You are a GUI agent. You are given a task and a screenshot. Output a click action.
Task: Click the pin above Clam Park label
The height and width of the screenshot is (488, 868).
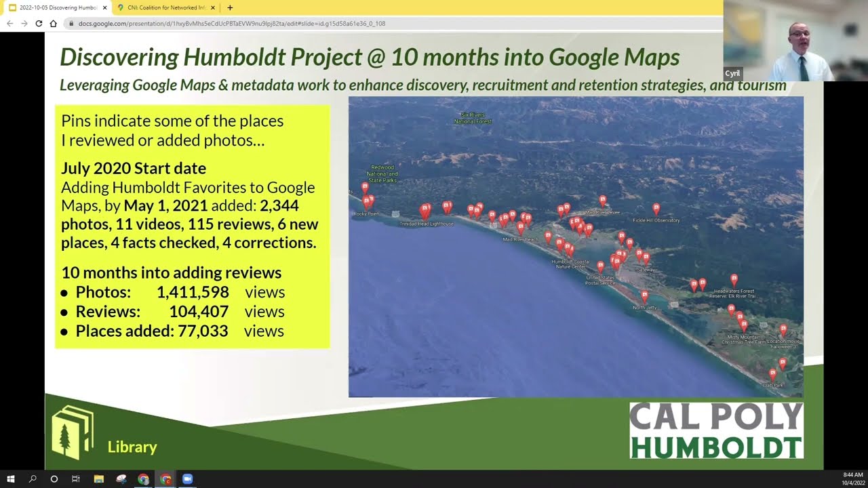(x=772, y=373)
